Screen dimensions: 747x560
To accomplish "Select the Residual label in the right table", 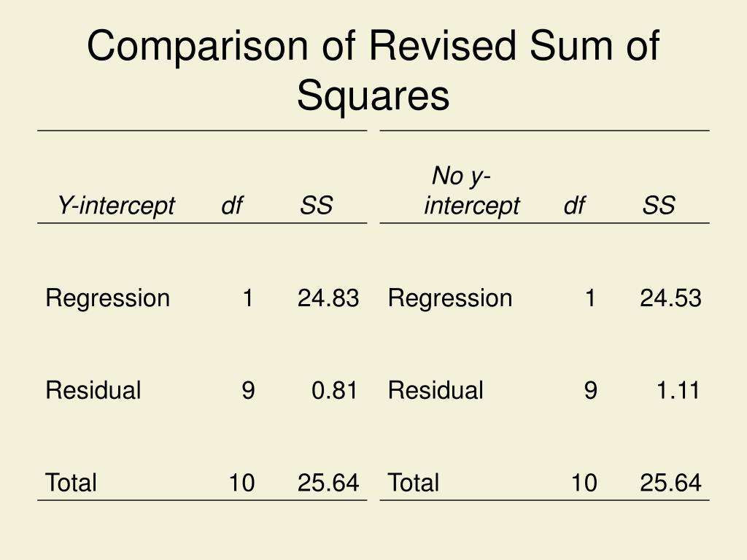I will [x=436, y=390].
